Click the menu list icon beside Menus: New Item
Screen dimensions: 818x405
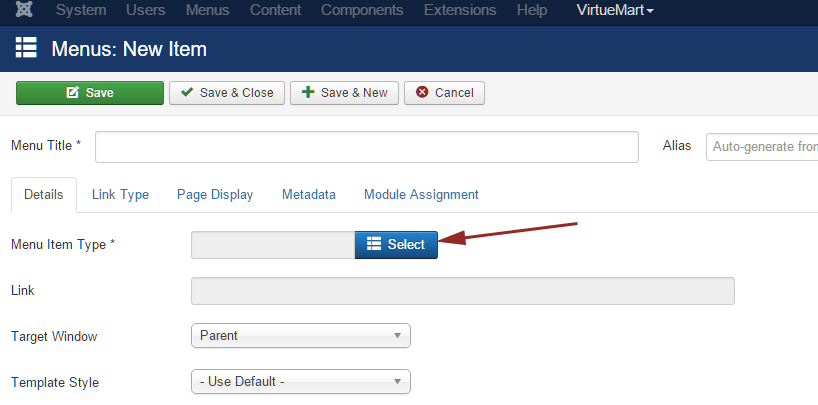pos(26,48)
